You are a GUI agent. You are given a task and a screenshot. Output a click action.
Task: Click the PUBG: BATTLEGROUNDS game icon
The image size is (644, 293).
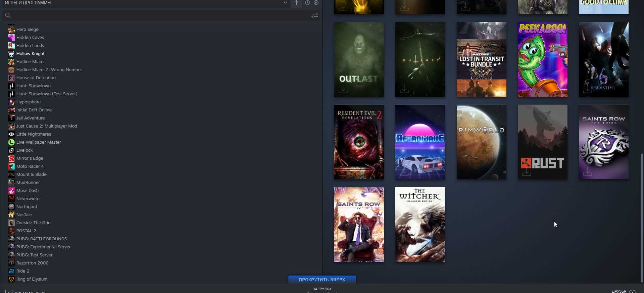[x=11, y=239]
